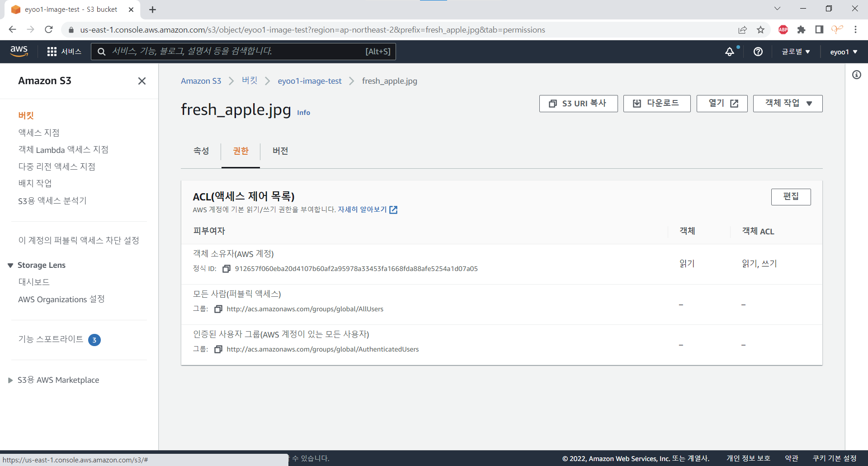
Task: Click the 모든 사람(퍼블릭 액세스) grantee text
Action: pyautogui.click(x=237, y=294)
